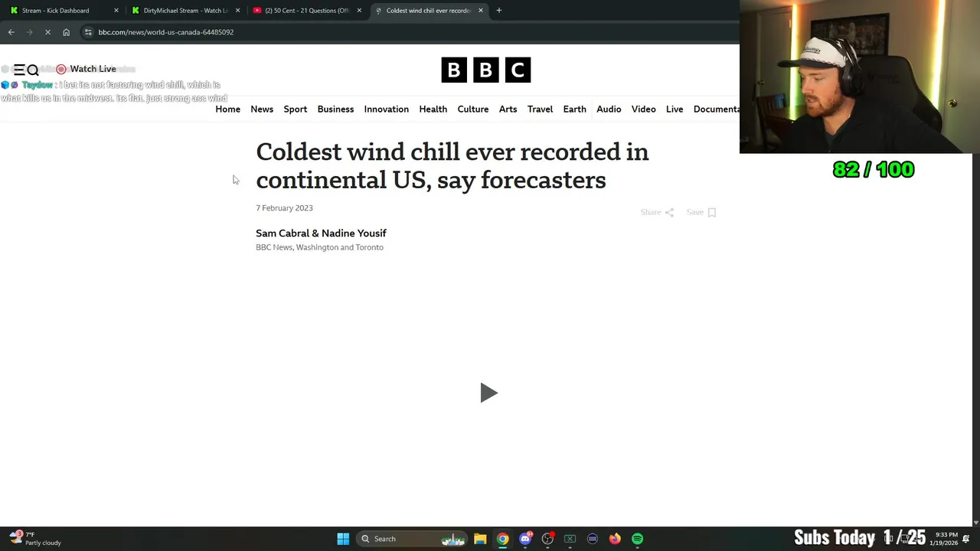Viewport: 980px width, 551px height.
Task: Click BBC News, Washington and Toronto byline
Action: click(319, 247)
